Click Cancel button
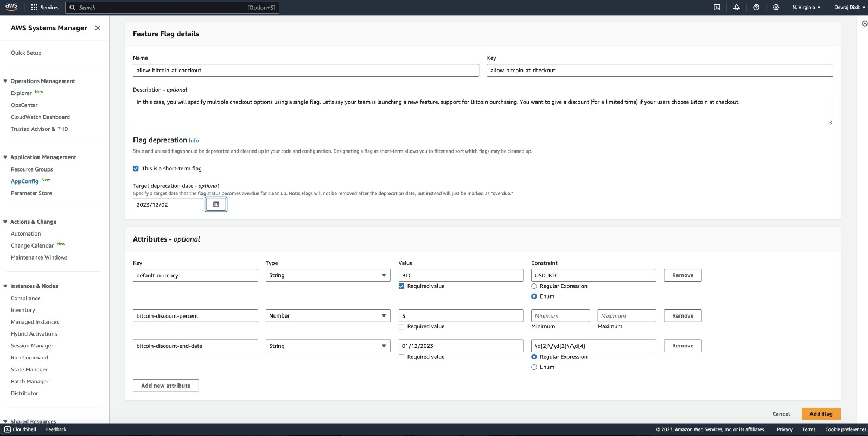This screenshot has height=436, width=868. tap(781, 414)
